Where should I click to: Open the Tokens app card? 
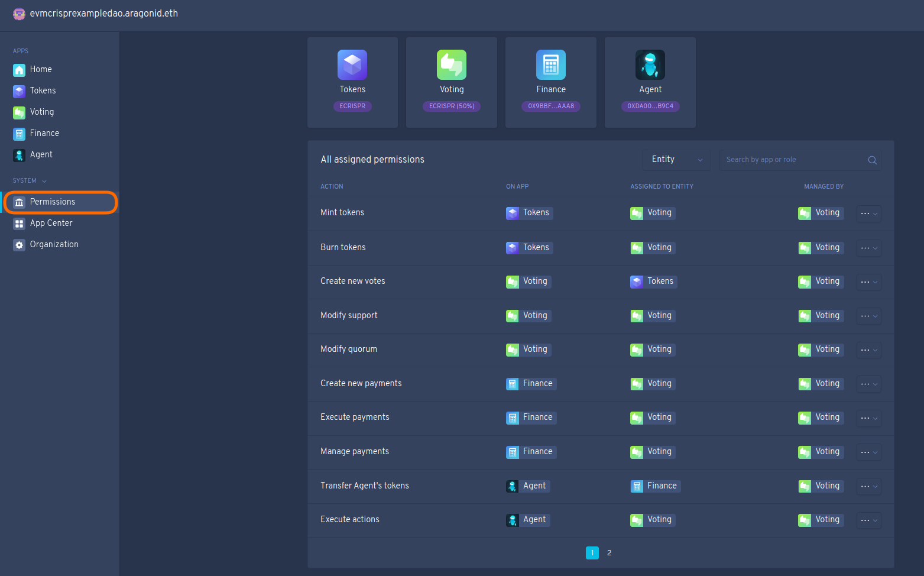pos(352,82)
